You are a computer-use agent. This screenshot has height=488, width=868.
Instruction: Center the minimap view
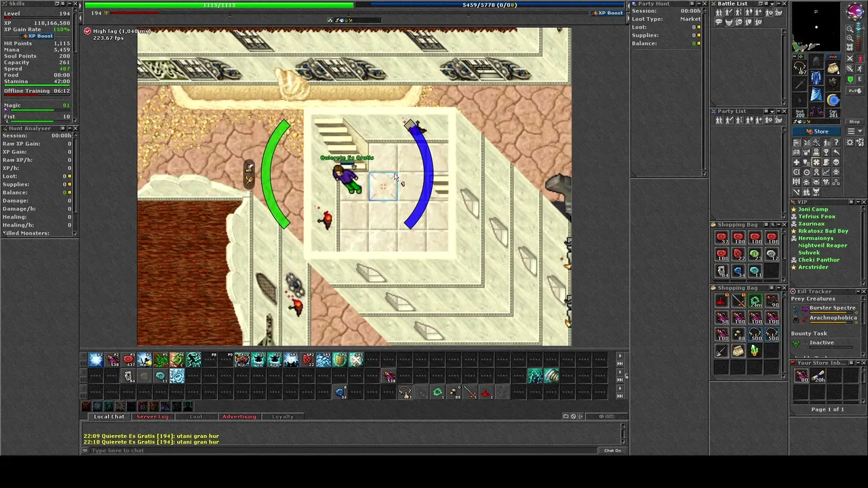[x=850, y=47]
